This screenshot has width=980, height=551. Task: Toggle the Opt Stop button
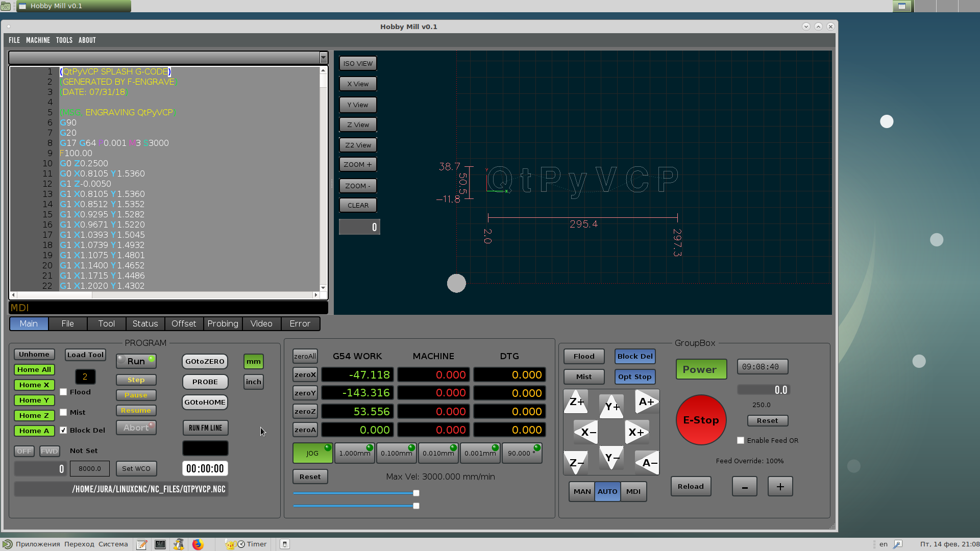pyautogui.click(x=635, y=377)
